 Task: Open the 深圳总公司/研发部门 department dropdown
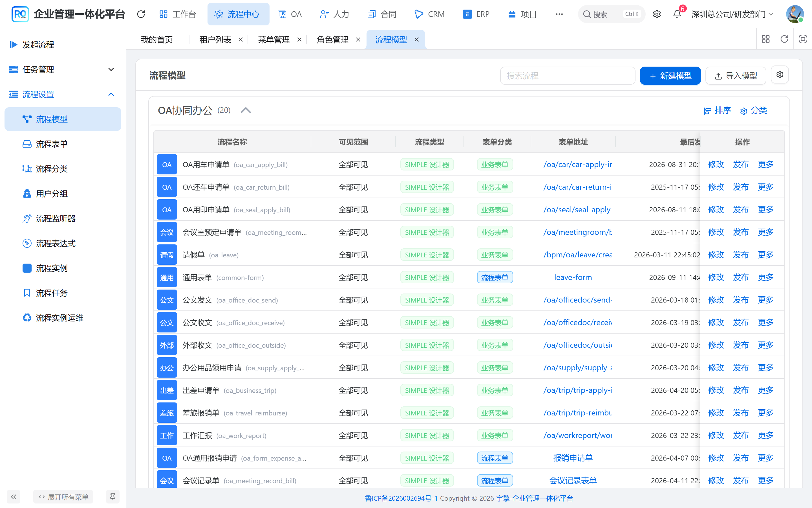tap(733, 14)
